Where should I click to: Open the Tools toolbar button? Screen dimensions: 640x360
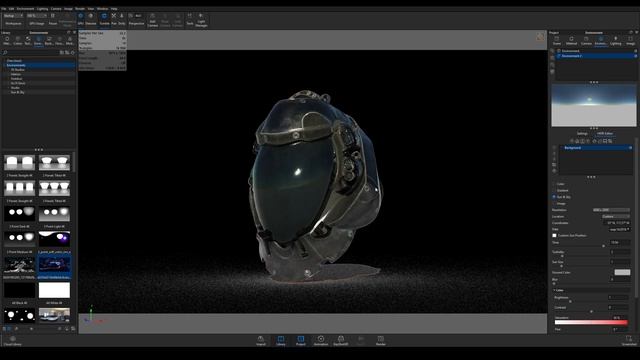click(x=190, y=19)
